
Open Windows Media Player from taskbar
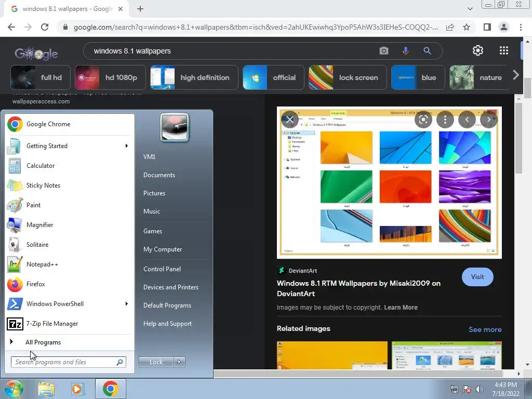point(77,389)
